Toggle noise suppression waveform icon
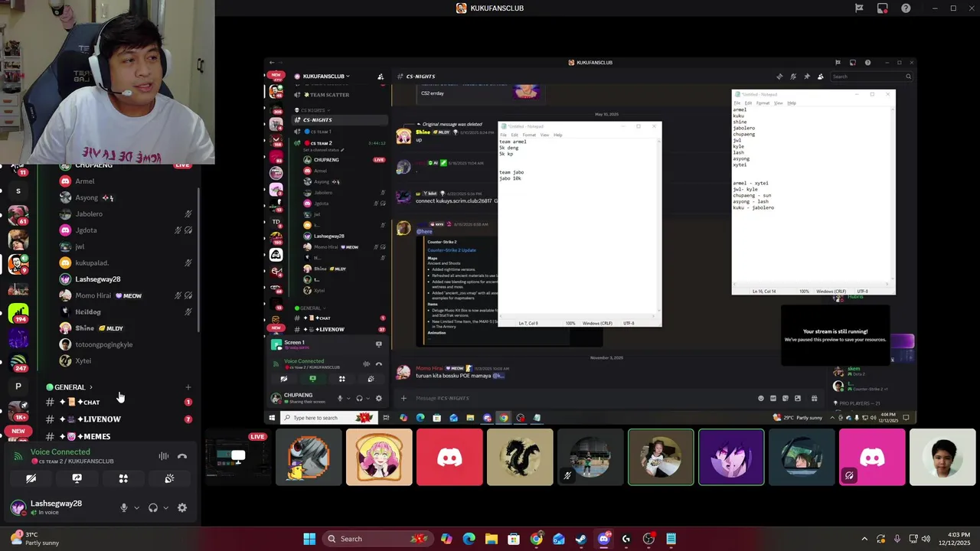The image size is (980, 551). click(163, 456)
